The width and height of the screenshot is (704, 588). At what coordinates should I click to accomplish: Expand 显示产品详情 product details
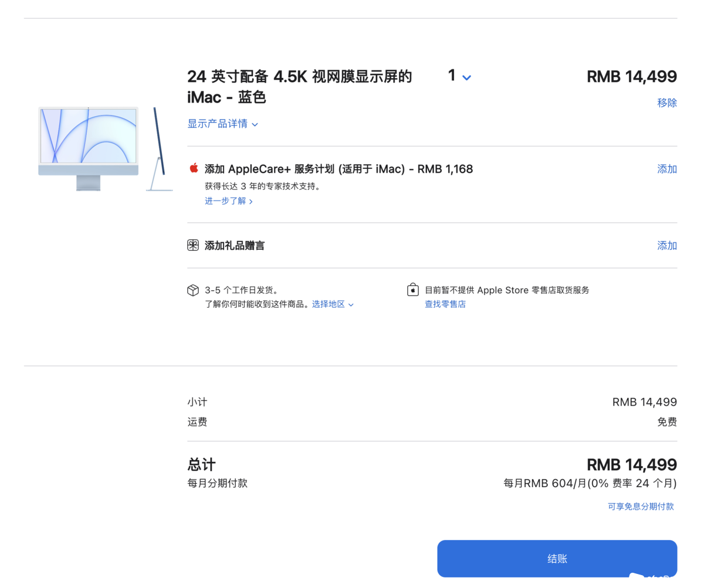click(x=223, y=124)
